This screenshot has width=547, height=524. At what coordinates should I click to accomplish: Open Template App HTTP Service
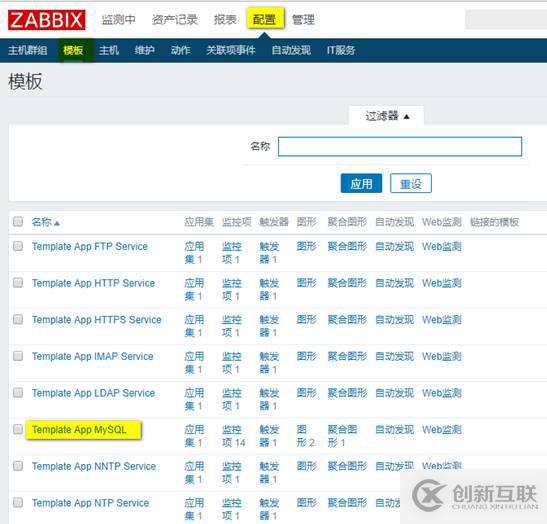click(x=93, y=283)
